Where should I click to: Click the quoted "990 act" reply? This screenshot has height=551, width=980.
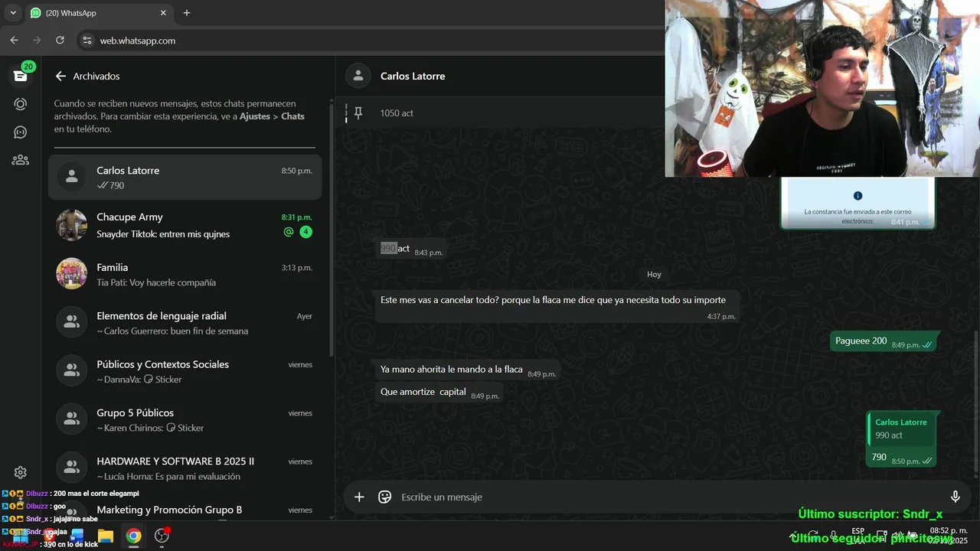point(901,429)
